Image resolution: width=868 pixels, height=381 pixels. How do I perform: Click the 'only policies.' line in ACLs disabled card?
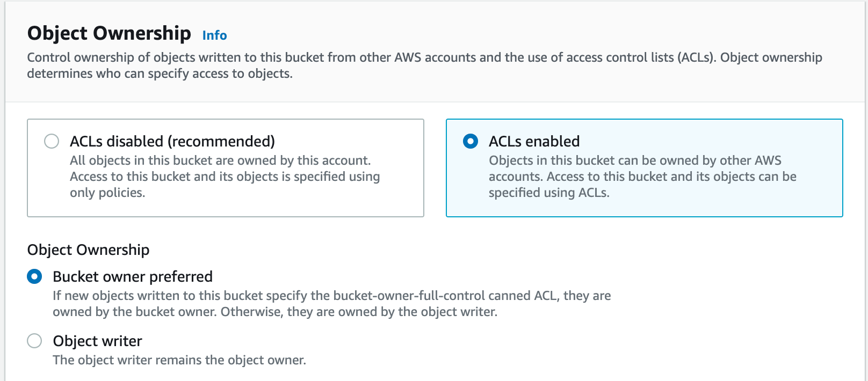(x=107, y=193)
